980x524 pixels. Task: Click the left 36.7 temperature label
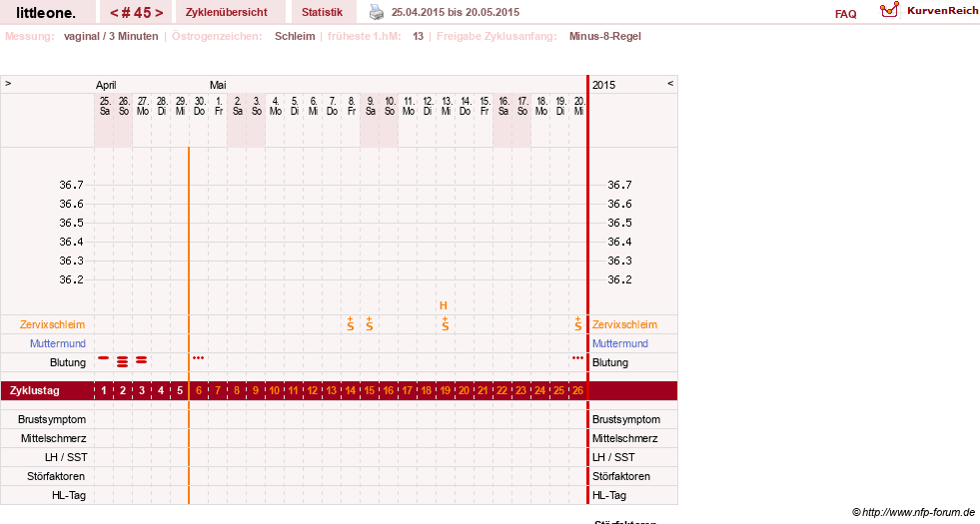click(x=71, y=185)
